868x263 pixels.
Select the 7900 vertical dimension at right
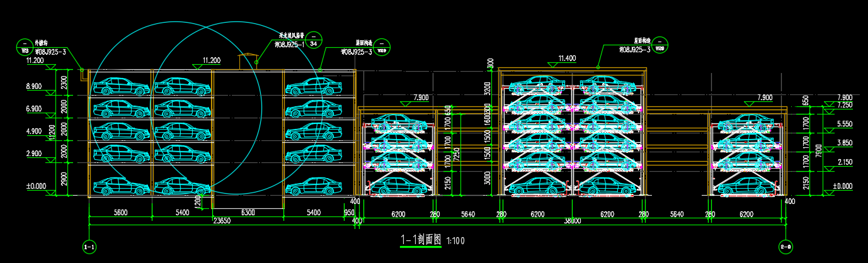[x=819, y=152]
